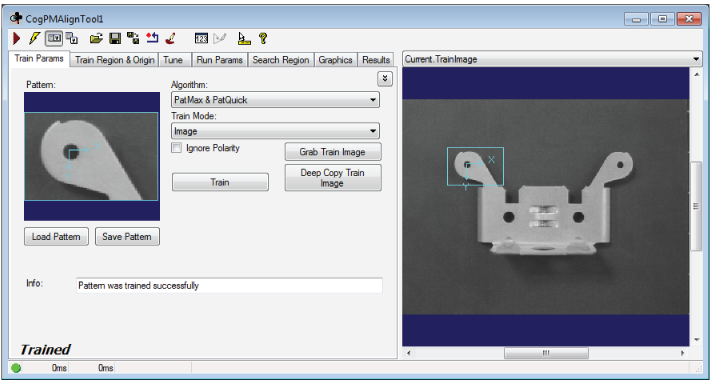This screenshot has width=716, height=385.
Task: Click the lightning bolt electric mode icon
Action: click(x=34, y=38)
